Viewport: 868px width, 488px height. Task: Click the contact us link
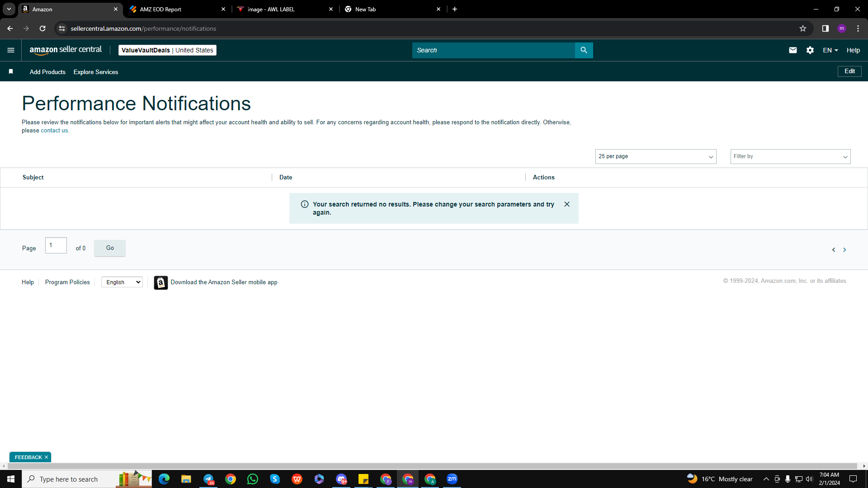coord(54,131)
